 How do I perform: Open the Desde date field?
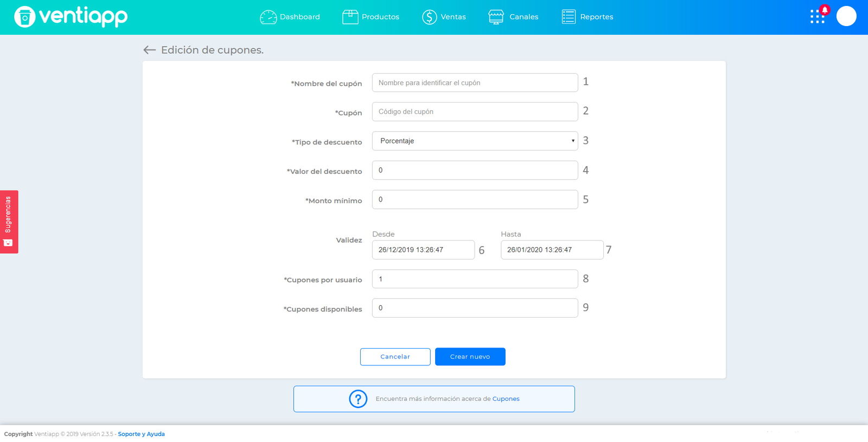[x=423, y=250]
